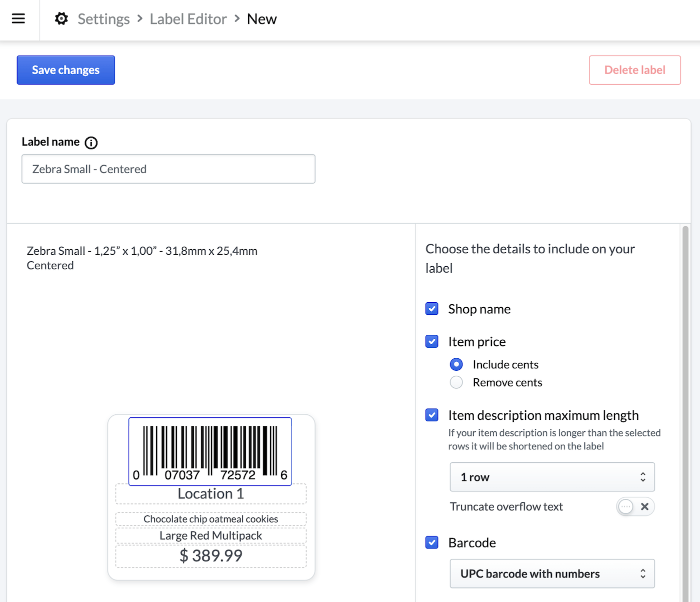The width and height of the screenshot is (700, 602).
Task: Open the hamburger navigation menu
Action: click(x=18, y=19)
